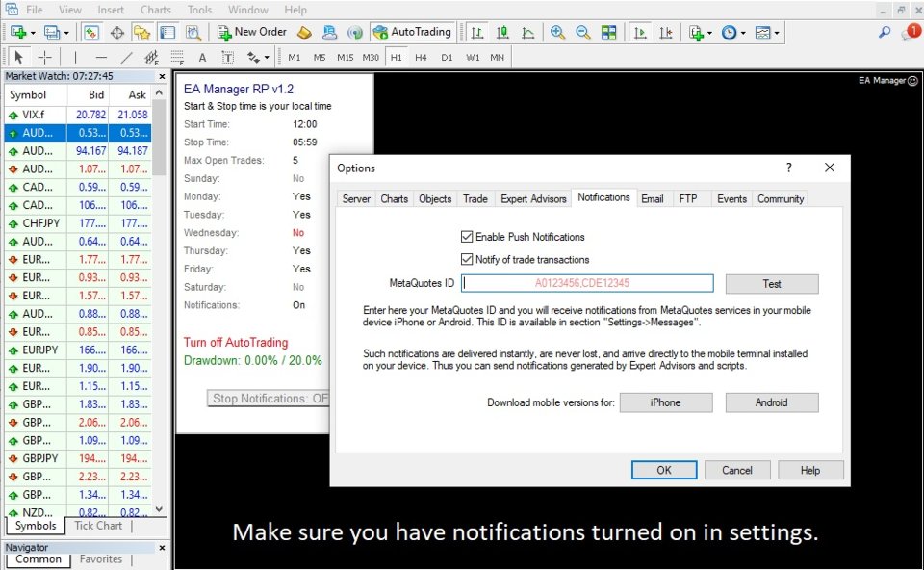The height and width of the screenshot is (570, 924).
Task: Click the indicators list icon
Action: pos(696,33)
